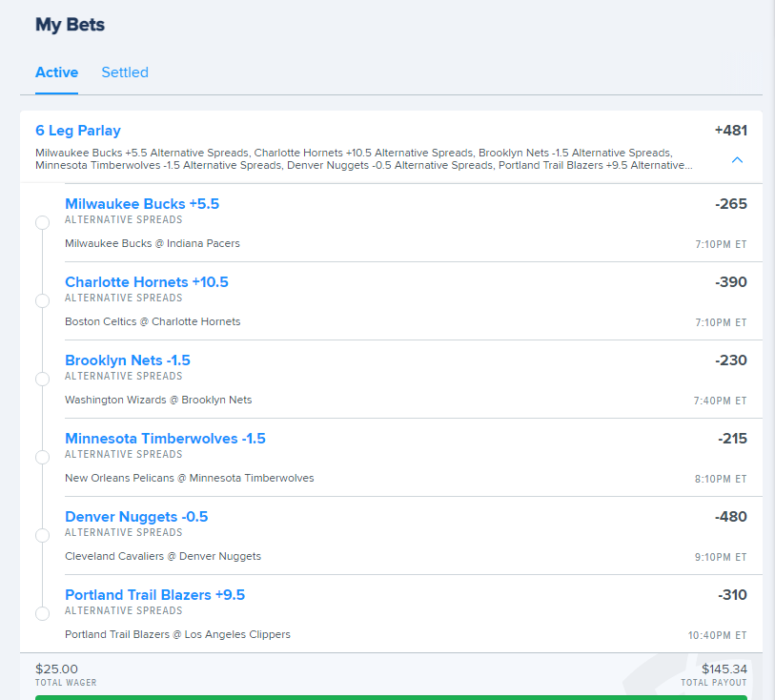Click the 10:40PM ET start time
The image size is (775, 700).
coord(717,635)
